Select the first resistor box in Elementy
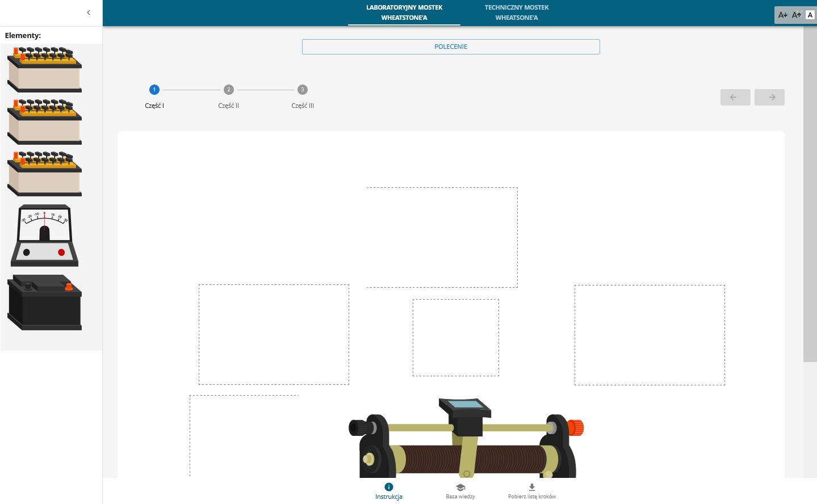The width and height of the screenshot is (817, 504). click(x=44, y=70)
